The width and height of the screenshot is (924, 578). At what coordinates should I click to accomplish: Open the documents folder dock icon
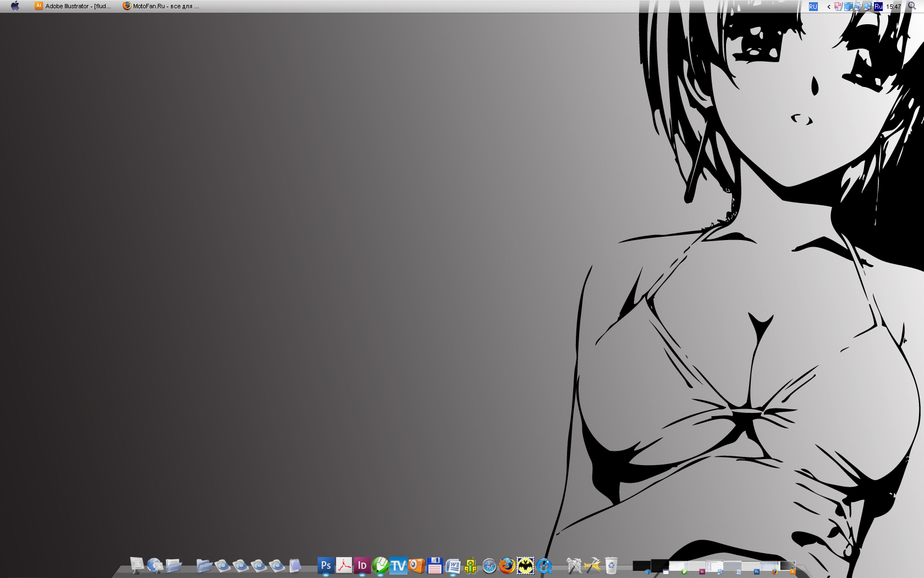(174, 565)
